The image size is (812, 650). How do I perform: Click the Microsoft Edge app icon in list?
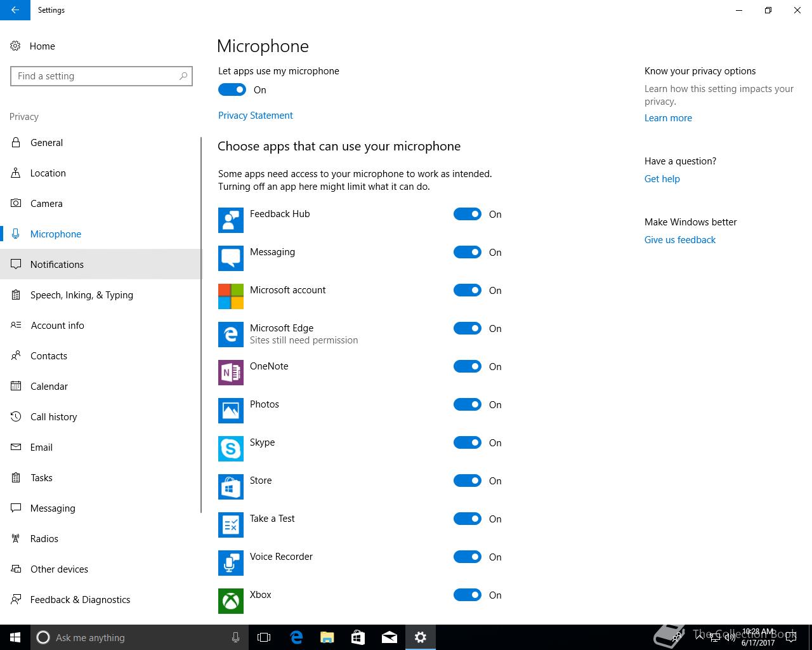[x=231, y=335]
